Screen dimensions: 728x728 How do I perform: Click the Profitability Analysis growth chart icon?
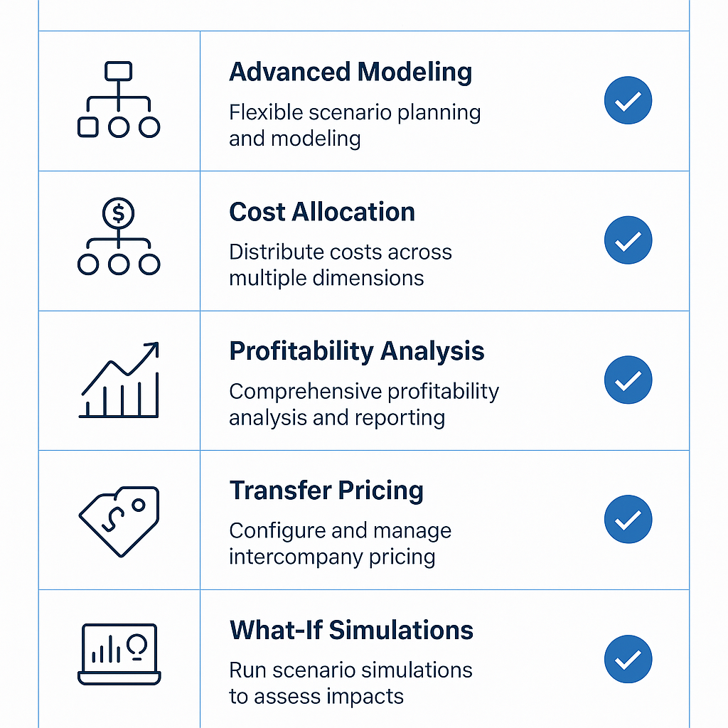tap(119, 380)
